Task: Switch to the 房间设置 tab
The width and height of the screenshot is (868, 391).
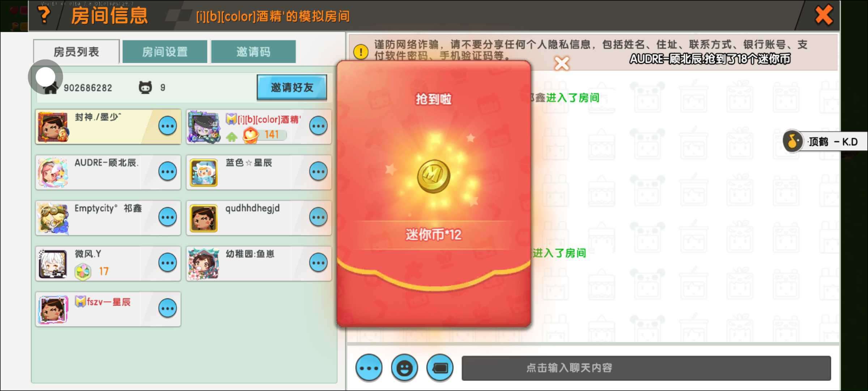Action: 165,52
